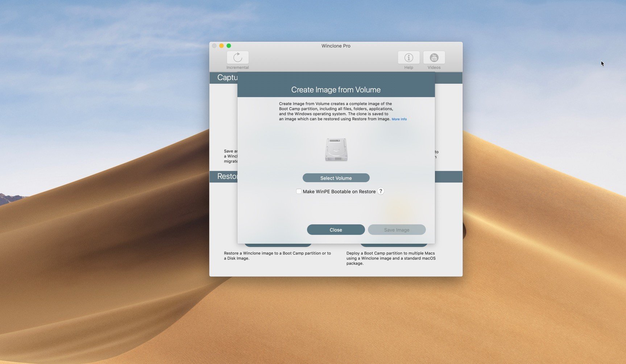626x364 pixels.
Task: Click the dialog description paragraph text
Action: click(336, 111)
